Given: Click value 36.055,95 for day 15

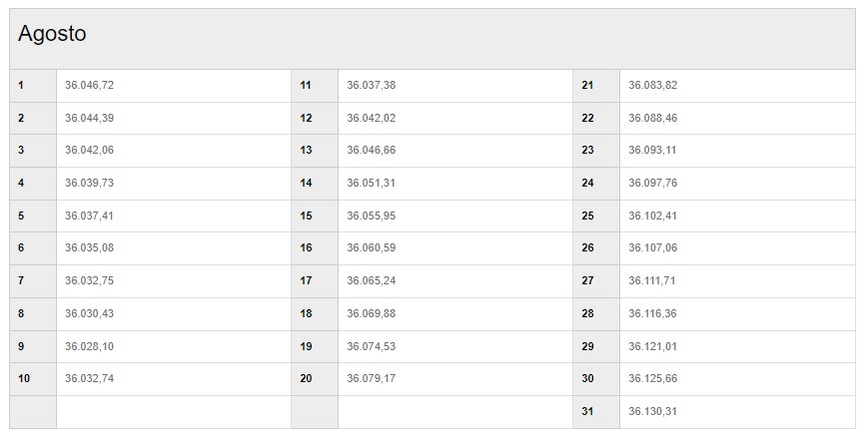Looking at the screenshot, I should tap(371, 216).
